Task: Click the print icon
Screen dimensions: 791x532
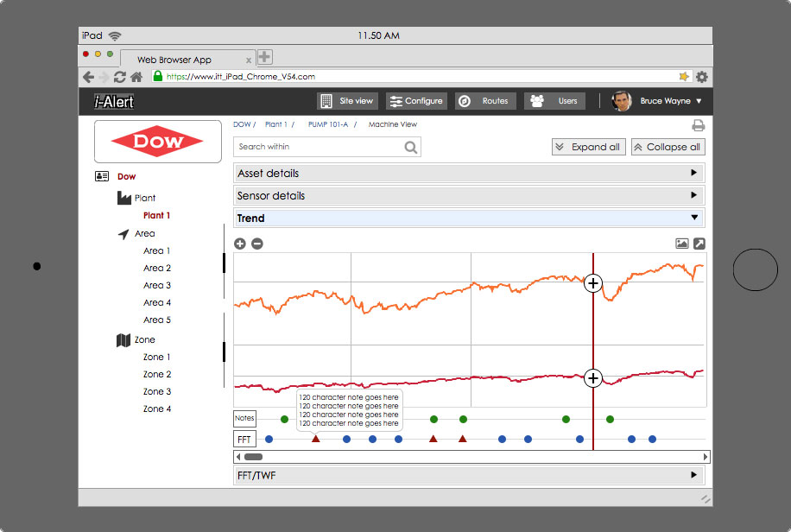Action: point(698,125)
